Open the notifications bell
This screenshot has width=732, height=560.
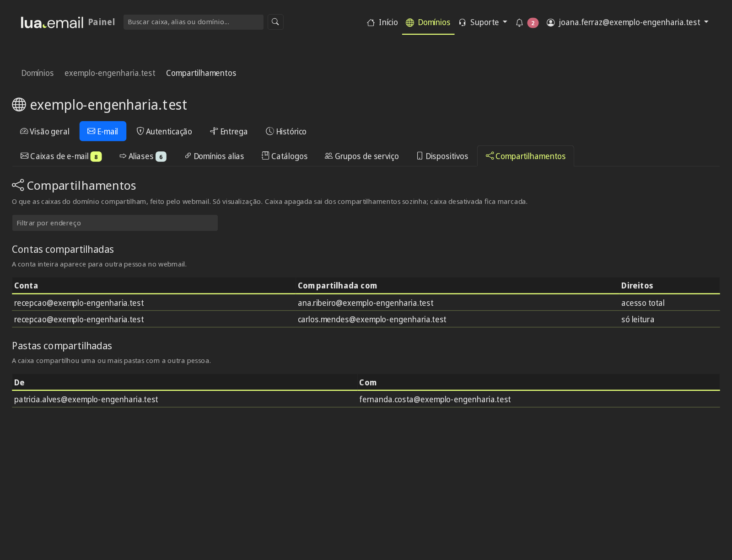click(519, 22)
